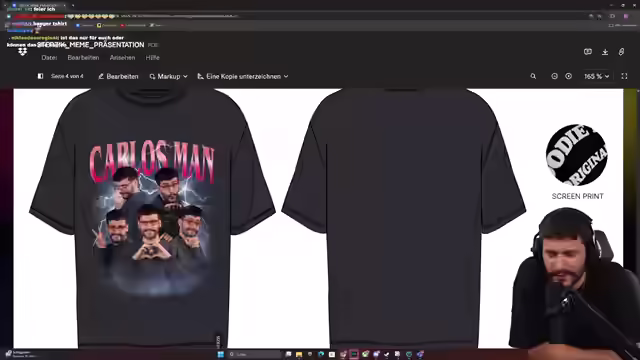The image size is (640, 360).
Task: Open the Ansehen menu
Action: coord(122,58)
